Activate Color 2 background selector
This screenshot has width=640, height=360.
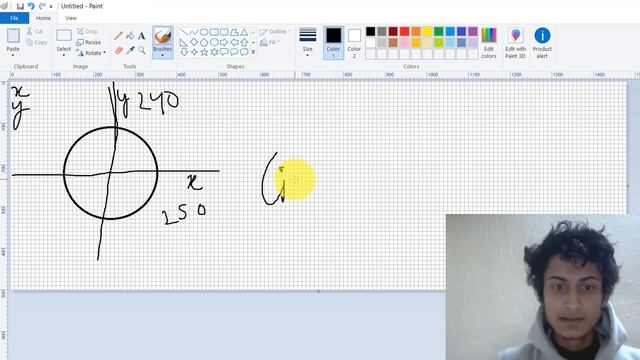[354, 43]
